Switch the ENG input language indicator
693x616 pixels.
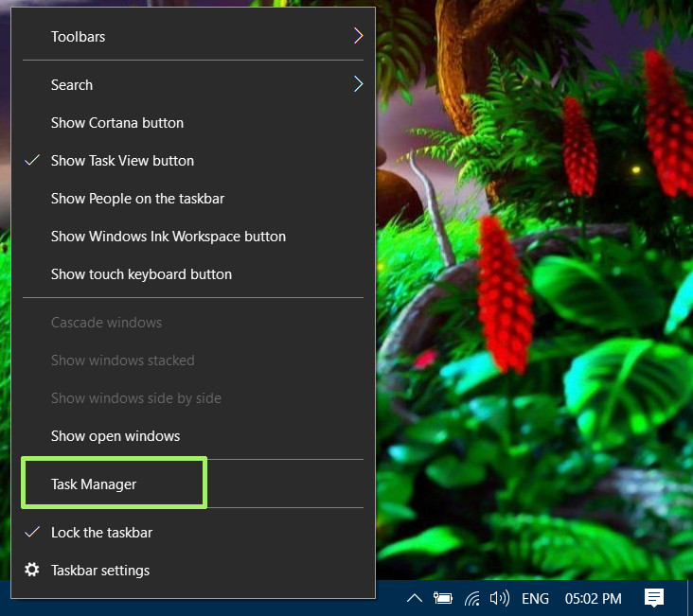(535, 599)
